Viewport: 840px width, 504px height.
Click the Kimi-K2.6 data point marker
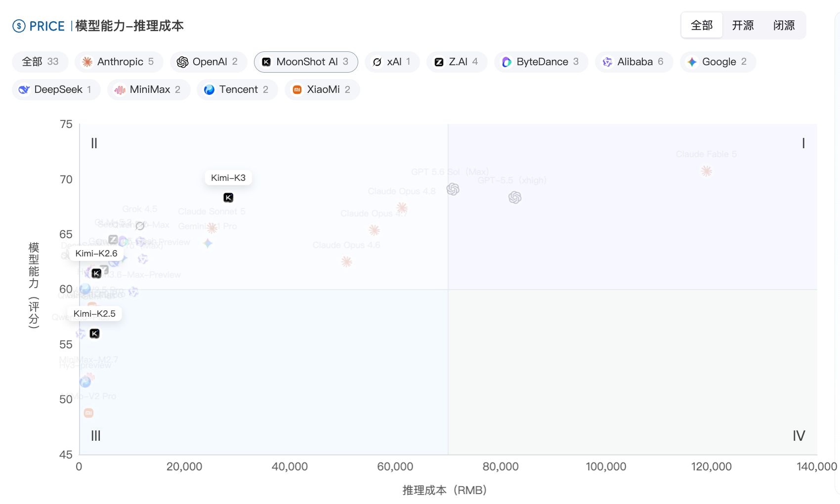tap(96, 273)
